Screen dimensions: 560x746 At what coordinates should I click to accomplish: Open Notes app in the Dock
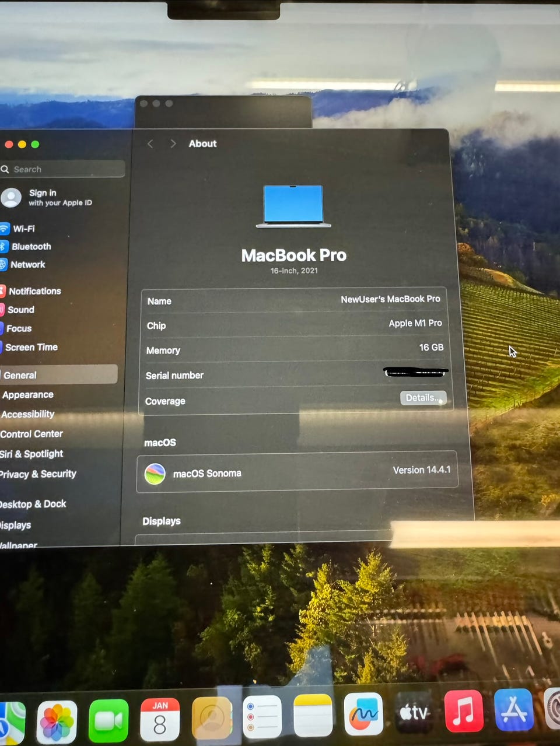pyautogui.click(x=313, y=716)
